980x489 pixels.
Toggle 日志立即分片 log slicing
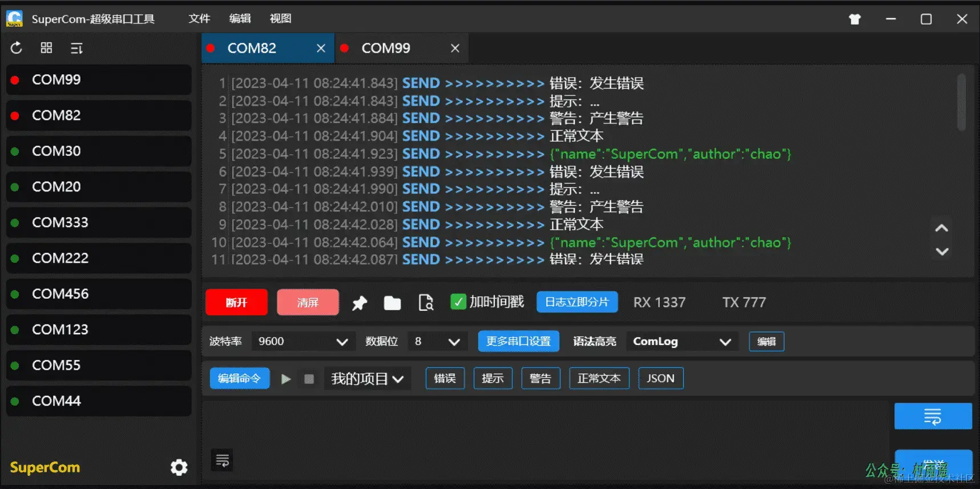577,302
